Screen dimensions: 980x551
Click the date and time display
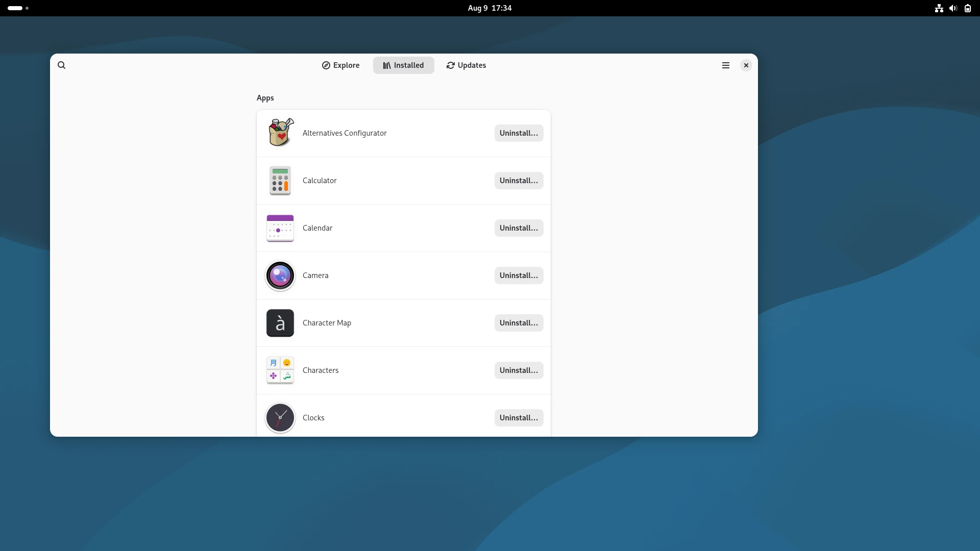pos(489,8)
